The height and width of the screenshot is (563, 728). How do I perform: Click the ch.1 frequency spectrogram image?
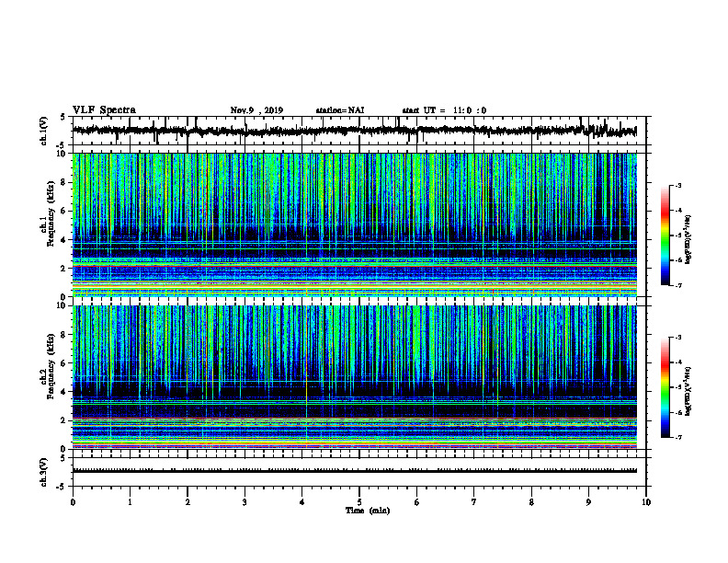355,224
